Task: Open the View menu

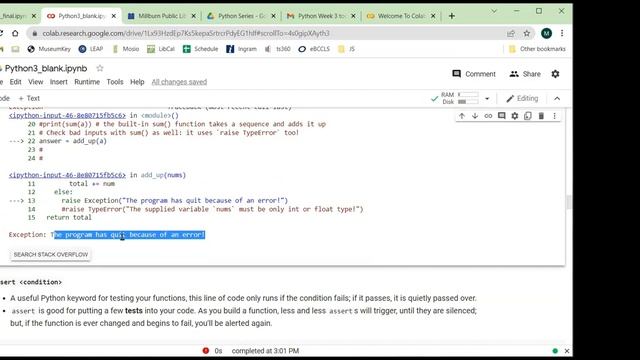Action: 36,82
